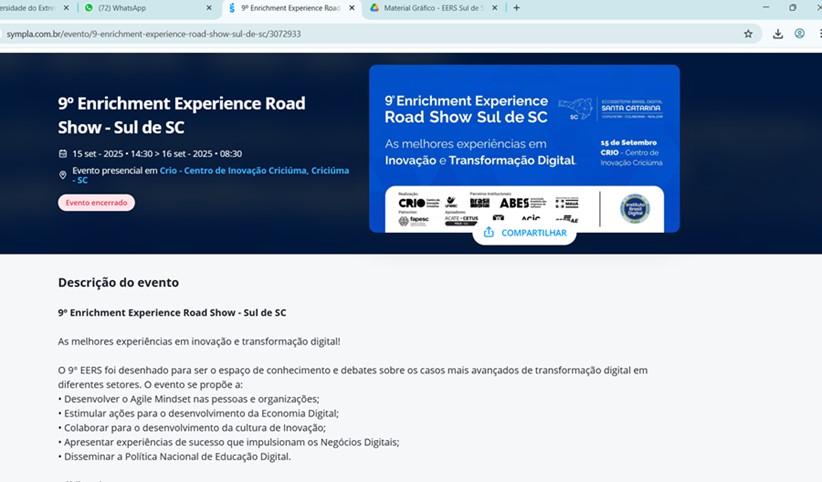Click the share icon beside Compartilhar
This screenshot has width=822, height=482.
click(489, 233)
